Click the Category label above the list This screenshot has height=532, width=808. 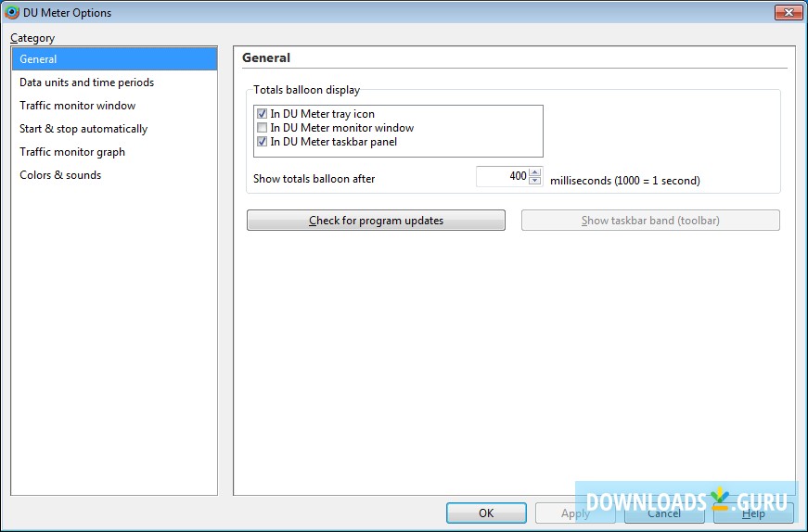point(32,38)
